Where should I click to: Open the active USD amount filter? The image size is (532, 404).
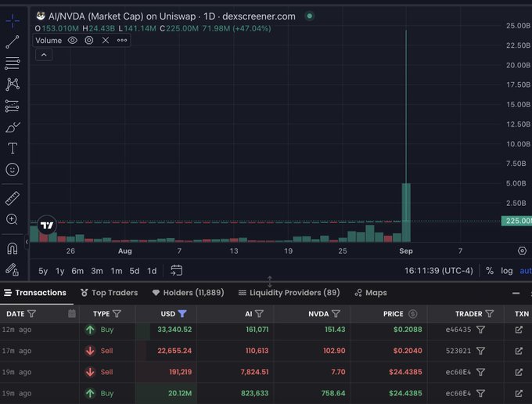pos(182,314)
